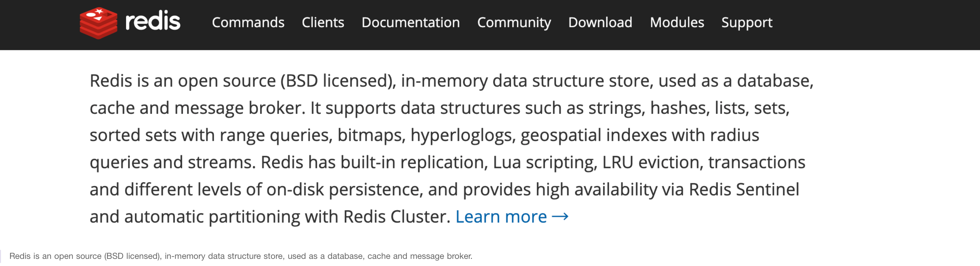
Task: Open the Commands menu item
Action: 248,22
